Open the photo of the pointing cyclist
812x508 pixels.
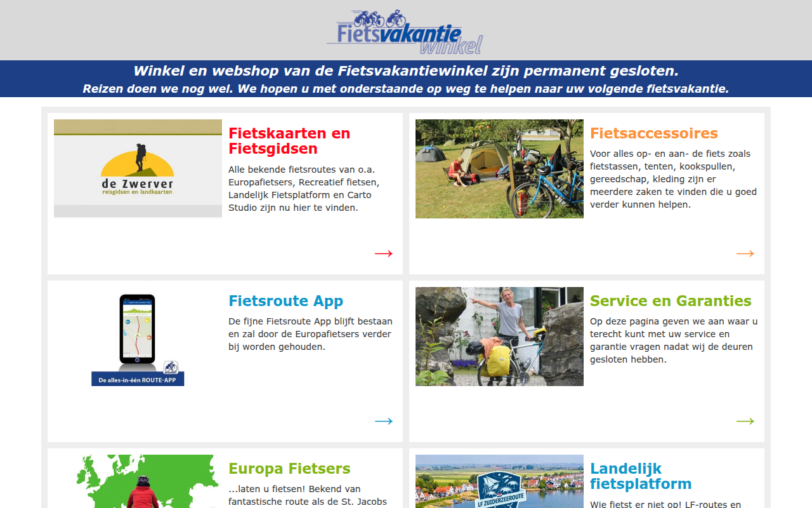[x=499, y=337]
